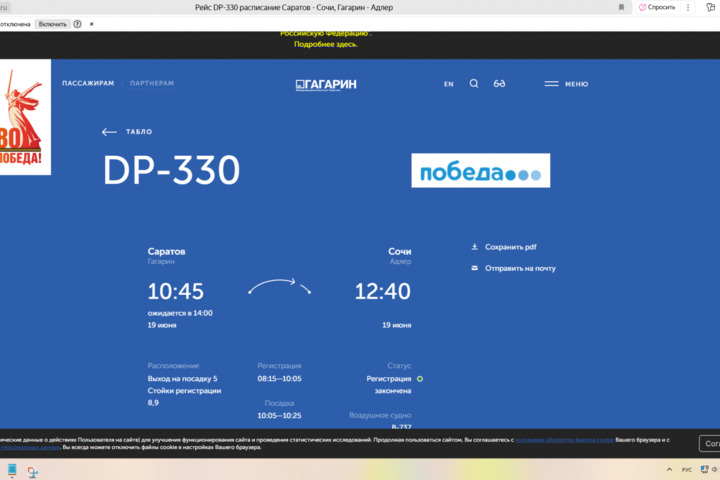Open the hamburger menu icon
The width and height of the screenshot is (720, 480).
pyautogui.click(x=551, y=84)
